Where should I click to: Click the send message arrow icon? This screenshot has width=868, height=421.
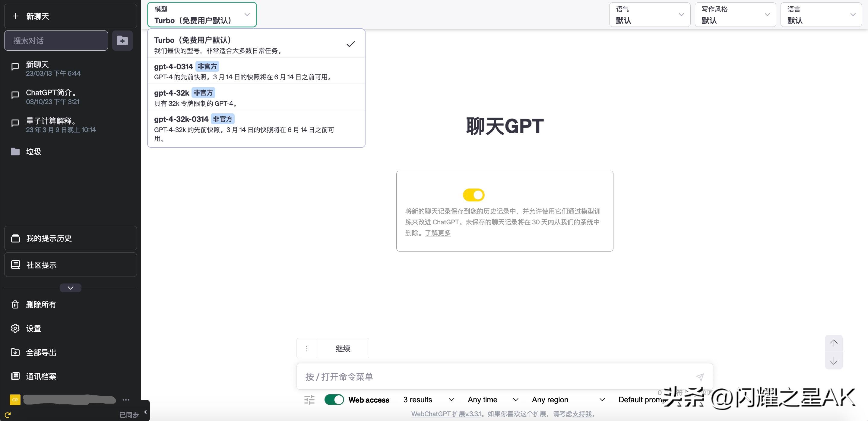[x=700, y=377]
